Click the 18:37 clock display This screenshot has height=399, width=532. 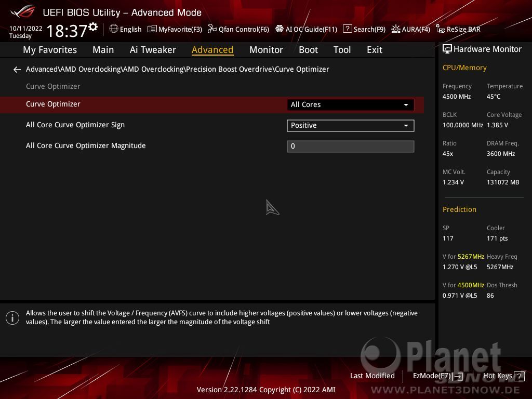67,31
